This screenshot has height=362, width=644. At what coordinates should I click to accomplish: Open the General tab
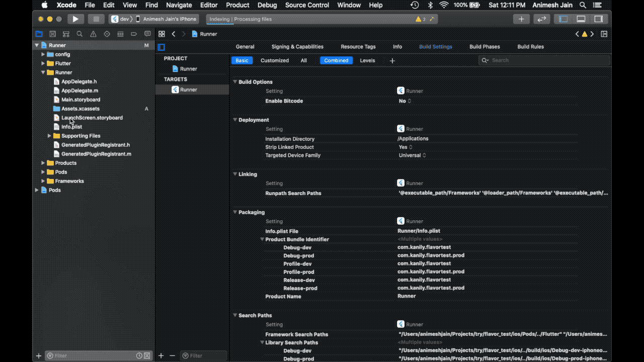pyautogui.click(x=245, y=47)
